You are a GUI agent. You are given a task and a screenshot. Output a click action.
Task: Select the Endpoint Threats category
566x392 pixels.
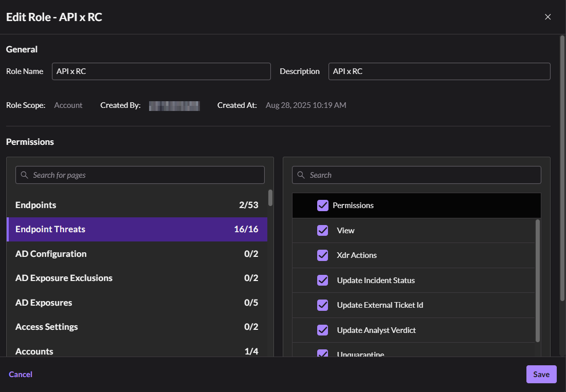point(137,229)
